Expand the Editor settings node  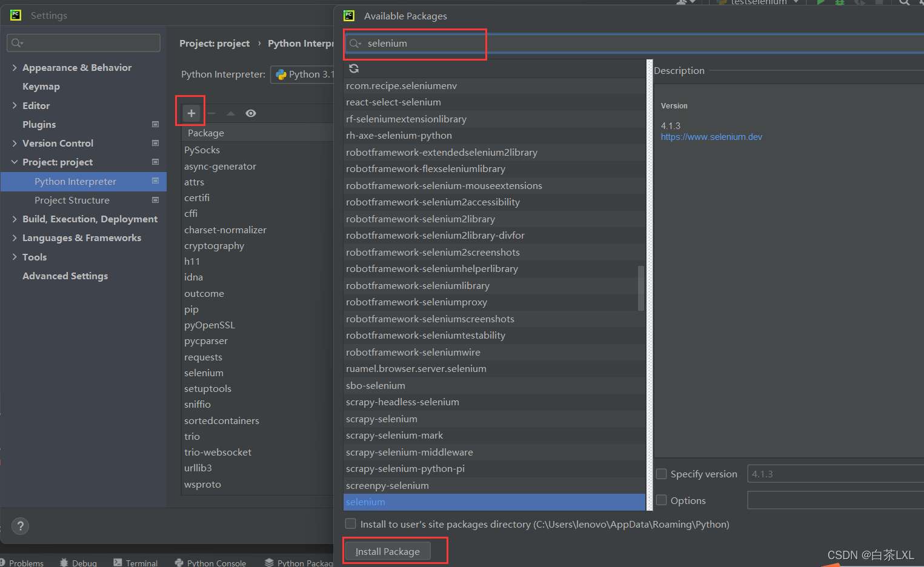point(15,105)
